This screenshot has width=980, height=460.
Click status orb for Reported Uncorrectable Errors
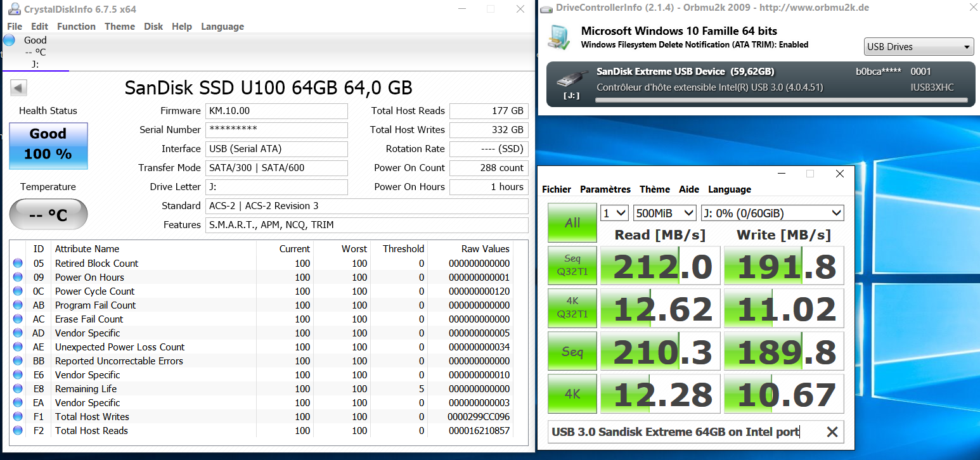[x=18, y=361]
